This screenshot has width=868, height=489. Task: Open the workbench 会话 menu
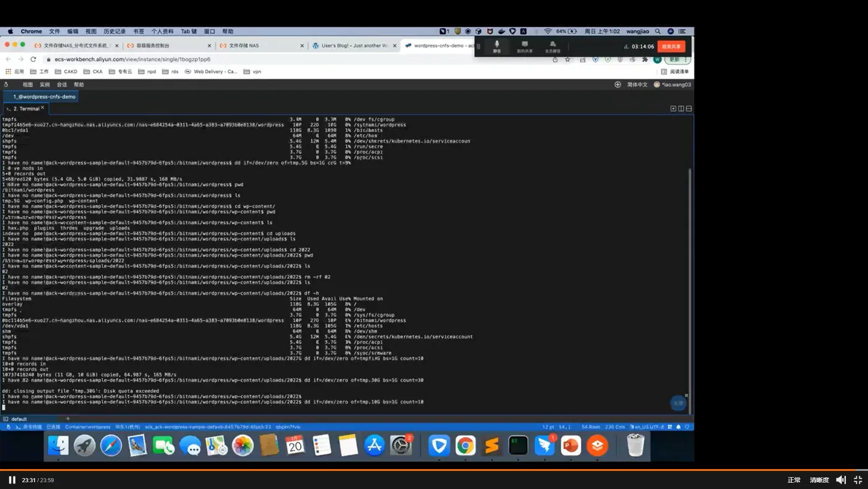point(62,84)
